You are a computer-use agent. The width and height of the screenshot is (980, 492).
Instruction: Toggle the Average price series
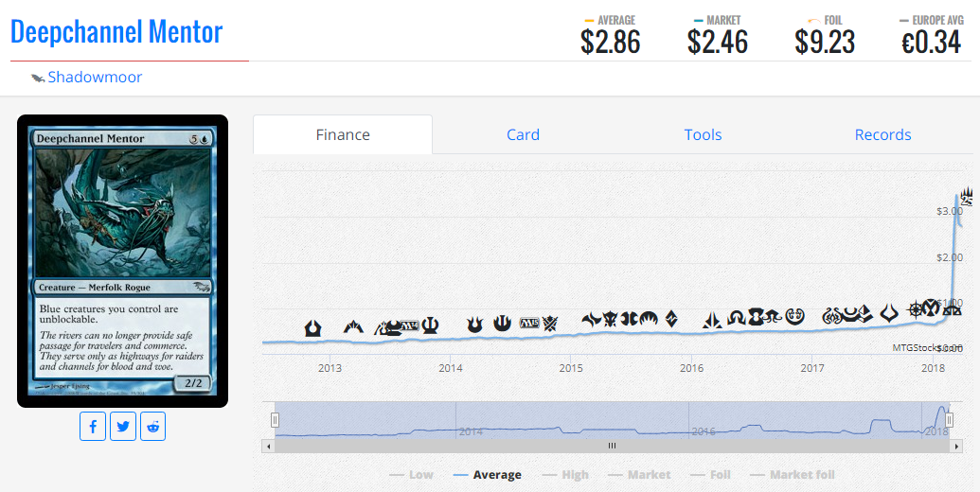(x=487, y=475)
